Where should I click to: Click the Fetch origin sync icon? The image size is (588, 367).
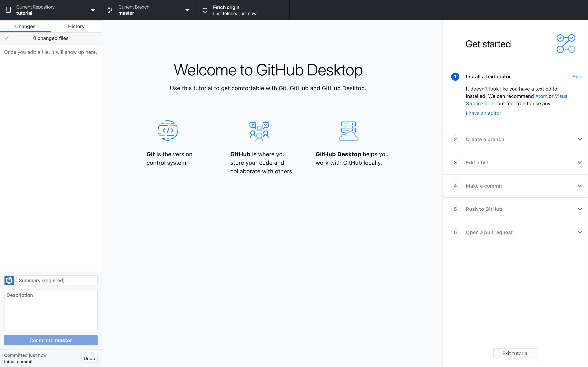tap(205, 10)
